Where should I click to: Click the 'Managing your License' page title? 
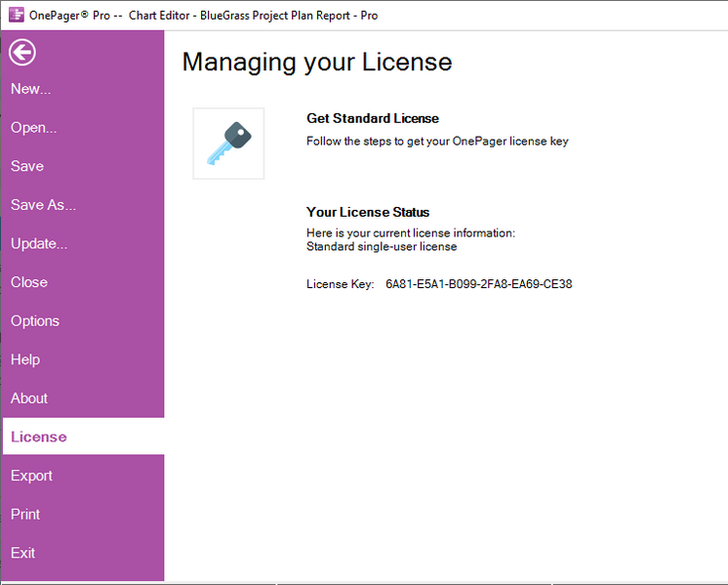click(317, 63)
